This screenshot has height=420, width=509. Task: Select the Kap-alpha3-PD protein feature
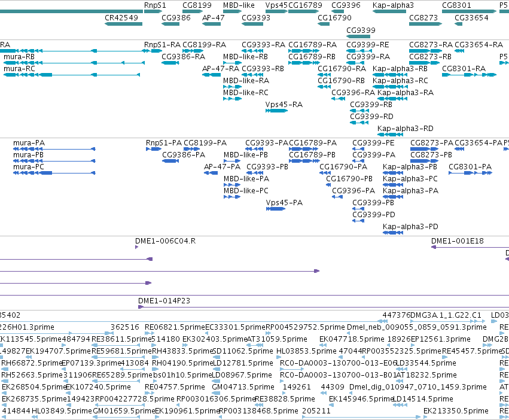coord(393,233)
